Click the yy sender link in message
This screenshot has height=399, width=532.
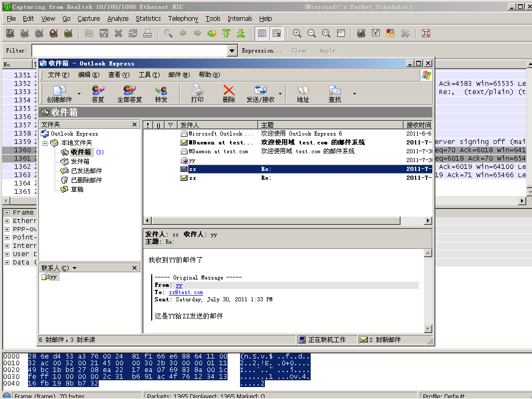pos(179,285)
